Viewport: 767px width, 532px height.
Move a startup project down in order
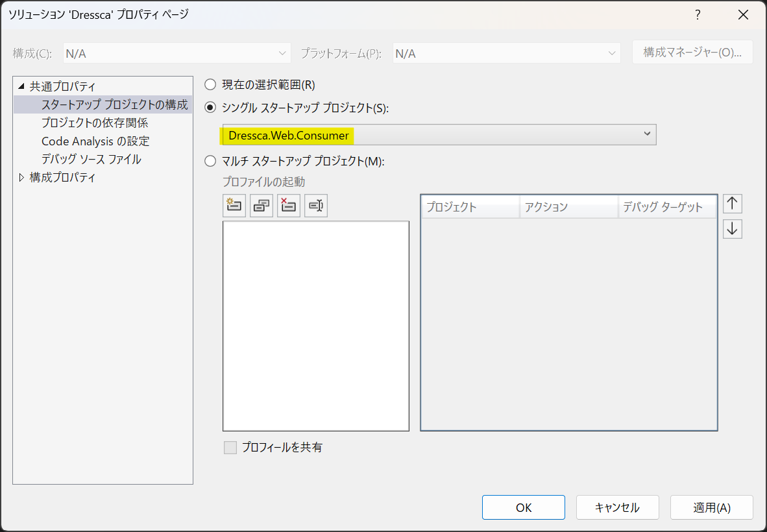[732, 228]
